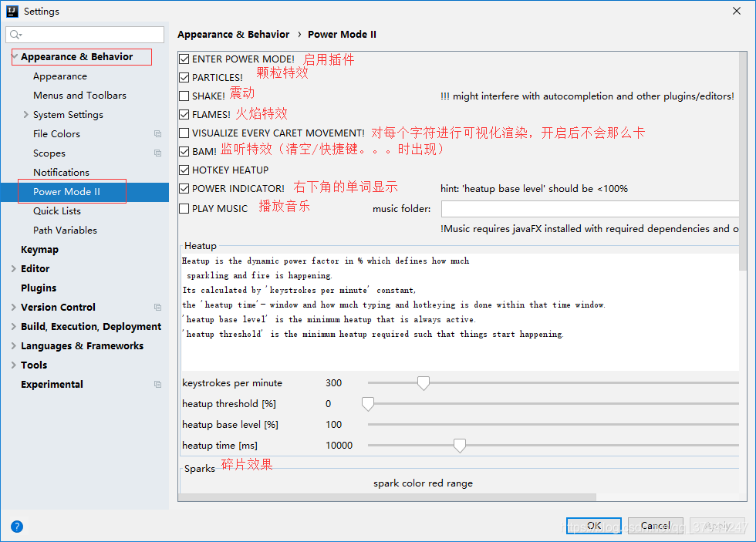The width and height of the screenshot is (756, 542).
Task: Click the heatup time value '10000'
Action: coord(339,446)
